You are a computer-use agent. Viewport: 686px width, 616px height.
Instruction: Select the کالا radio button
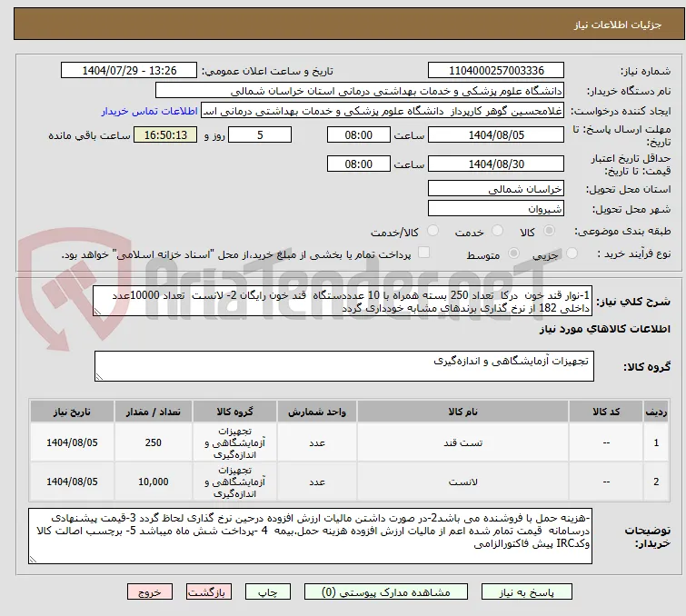[549, 231]
